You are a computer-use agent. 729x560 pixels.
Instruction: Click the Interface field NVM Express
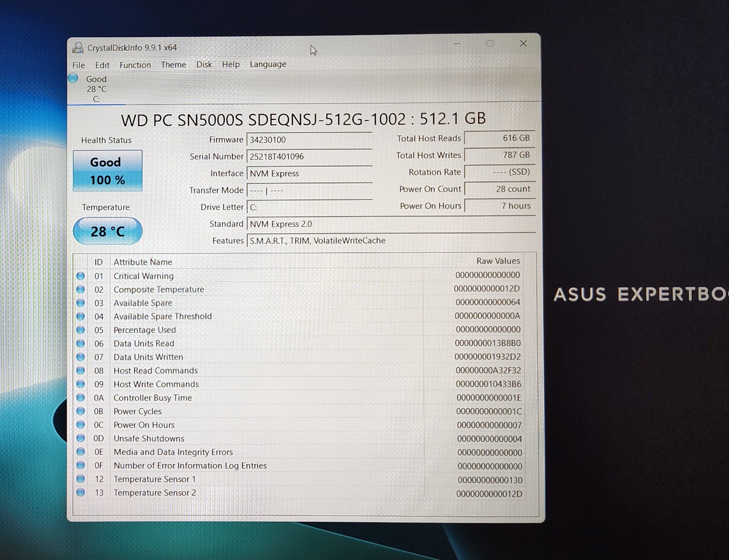point(309,173)
